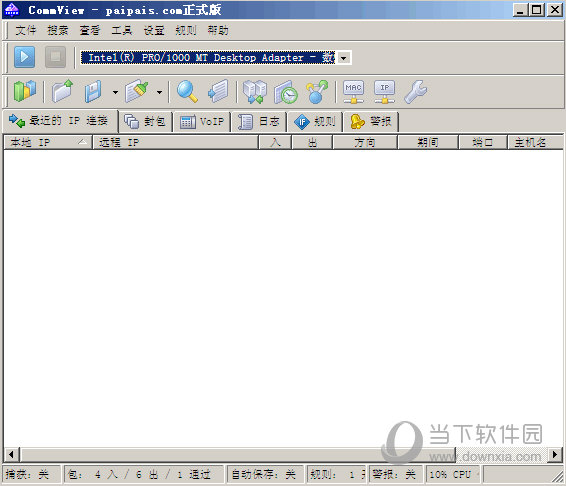Open the reconstruct session nodes icon
566x486 pixels.
(317, 92)
